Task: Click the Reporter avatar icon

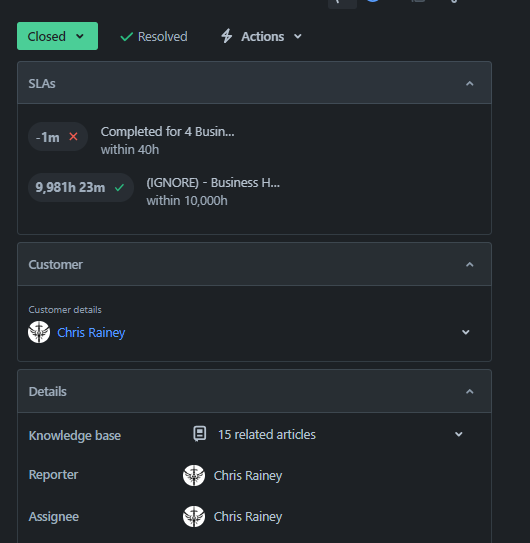Action: 194,475
